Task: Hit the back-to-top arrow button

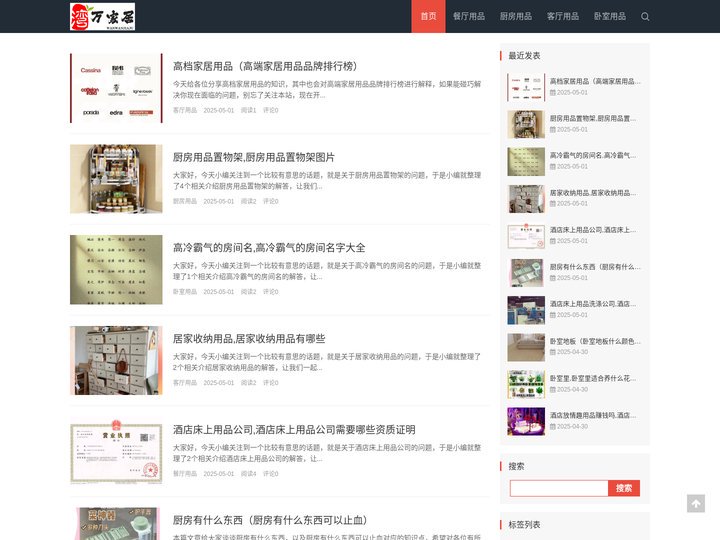Action: coord(696,504)
